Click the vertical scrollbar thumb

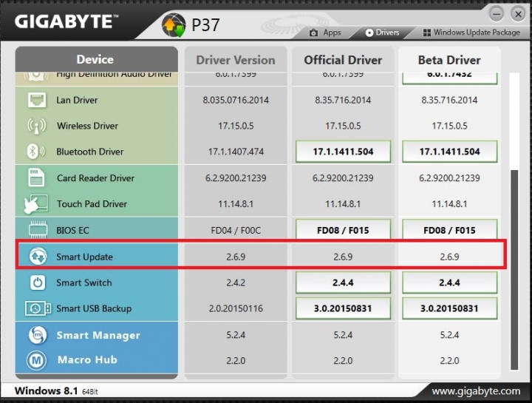click(514, 270)
